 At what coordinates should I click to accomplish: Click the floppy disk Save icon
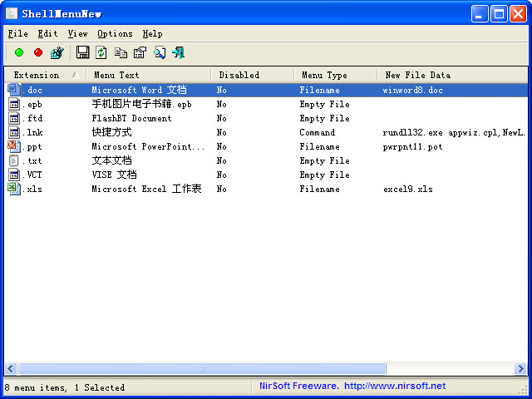coord(82,52)
